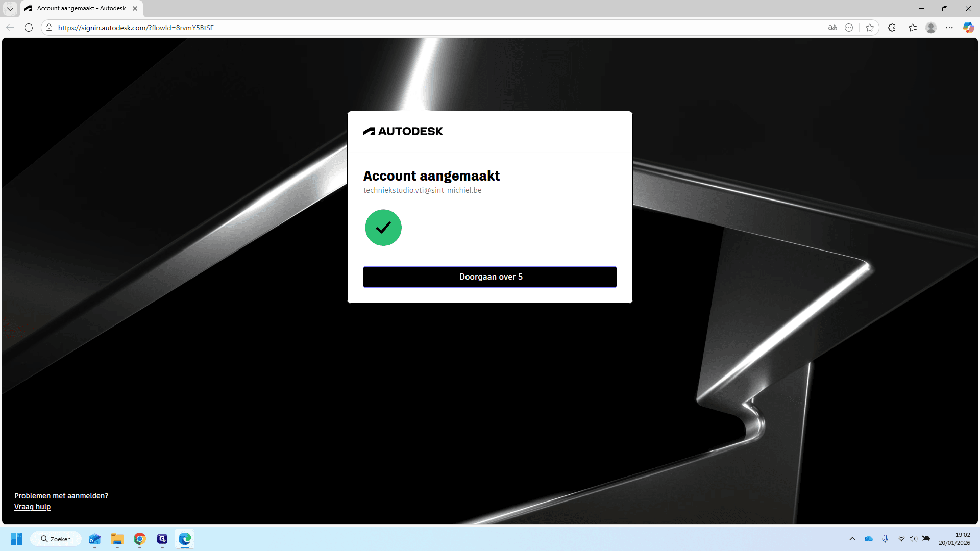Click the Autodesk logo in the card

(x=403, y=131)
